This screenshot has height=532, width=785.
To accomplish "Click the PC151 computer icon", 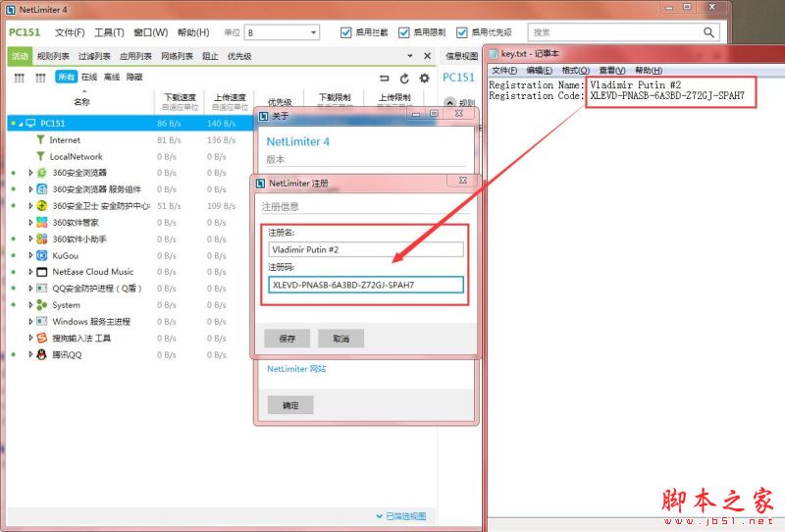I will point(31,124).
